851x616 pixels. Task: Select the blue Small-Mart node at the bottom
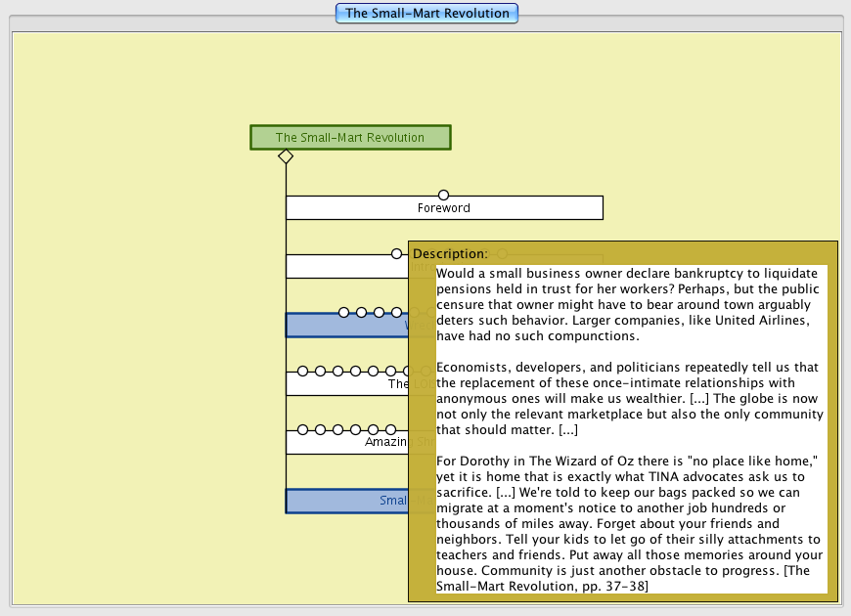click(346, 502)
